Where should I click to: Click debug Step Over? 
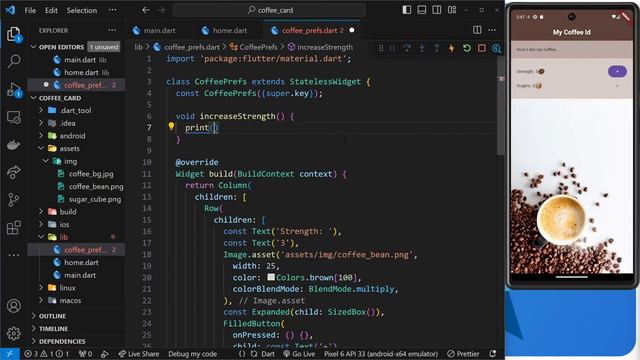(x=407, y=48)
